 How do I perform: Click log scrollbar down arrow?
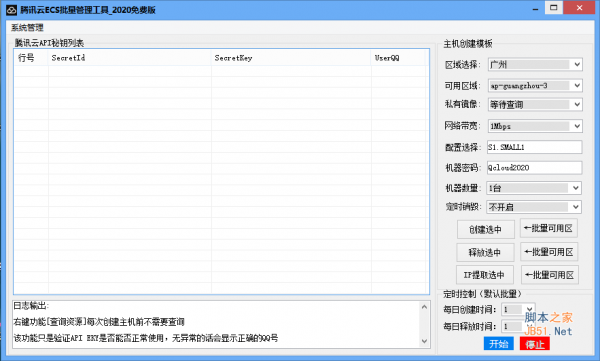424,341
